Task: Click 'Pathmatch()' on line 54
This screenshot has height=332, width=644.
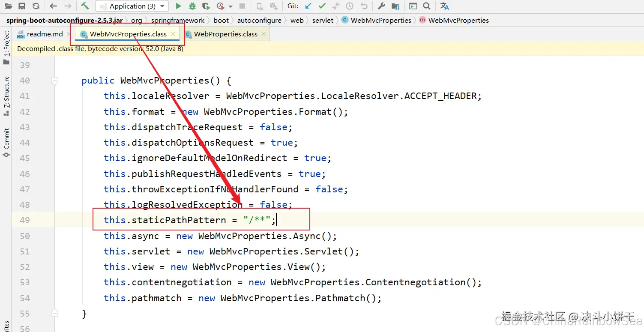Action: point(345,298)
